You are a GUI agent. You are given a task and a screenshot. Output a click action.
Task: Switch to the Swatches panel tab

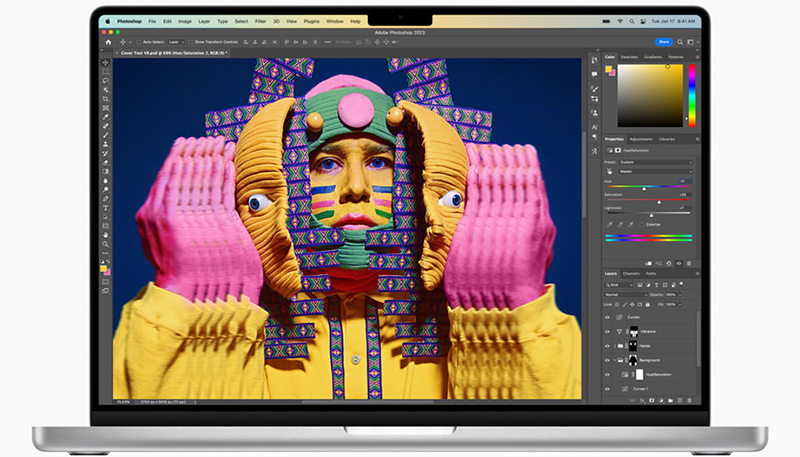point(629,57)
